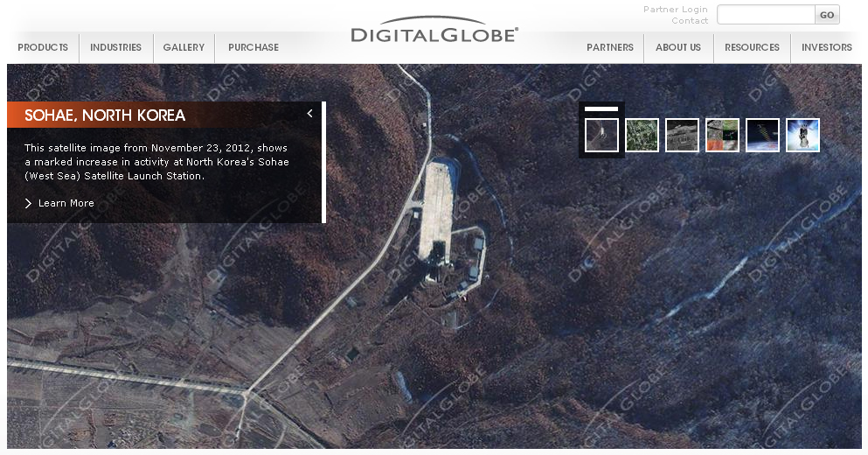
Task: Open the About Us menu
Action: pyautogui.click(x=678, y=47)
